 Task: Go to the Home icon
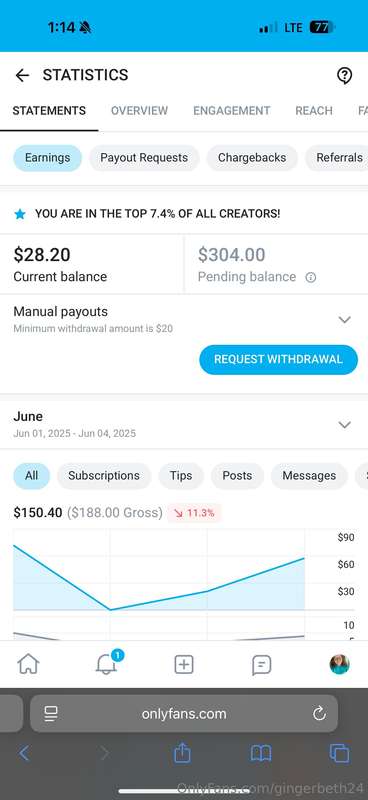tap(29, 664)
